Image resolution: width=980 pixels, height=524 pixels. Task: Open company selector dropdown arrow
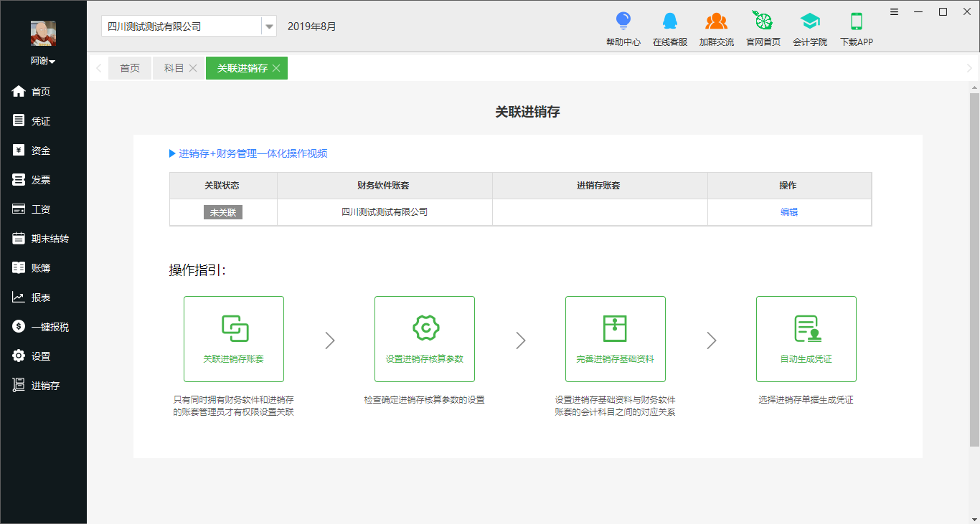pos(269,27)
